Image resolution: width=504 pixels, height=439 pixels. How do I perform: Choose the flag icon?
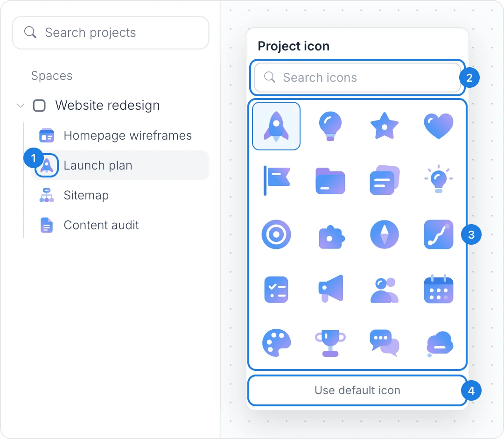276,180
